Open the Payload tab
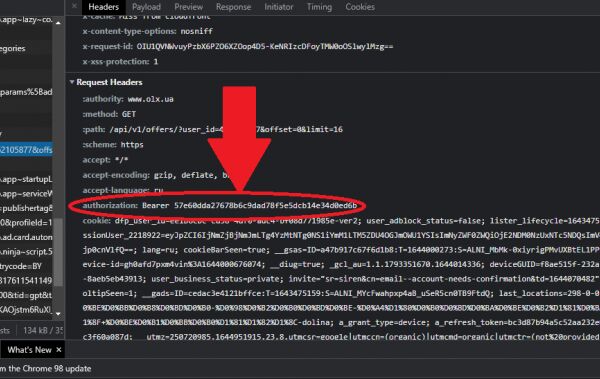 [x=146, y=7]
